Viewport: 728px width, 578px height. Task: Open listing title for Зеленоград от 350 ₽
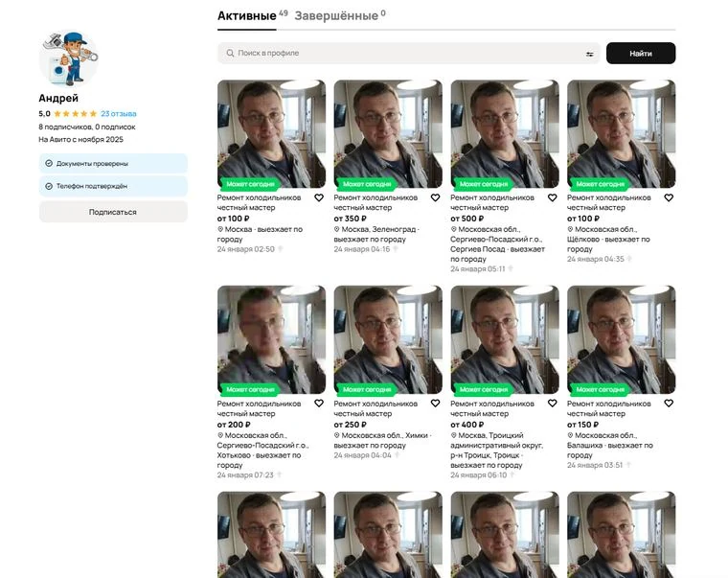(375, 202)
